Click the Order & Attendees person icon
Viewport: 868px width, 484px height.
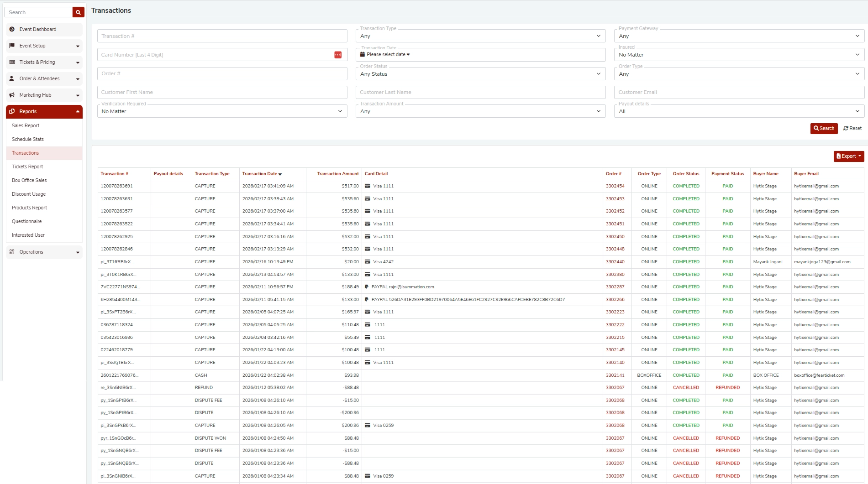pos(12,78)
